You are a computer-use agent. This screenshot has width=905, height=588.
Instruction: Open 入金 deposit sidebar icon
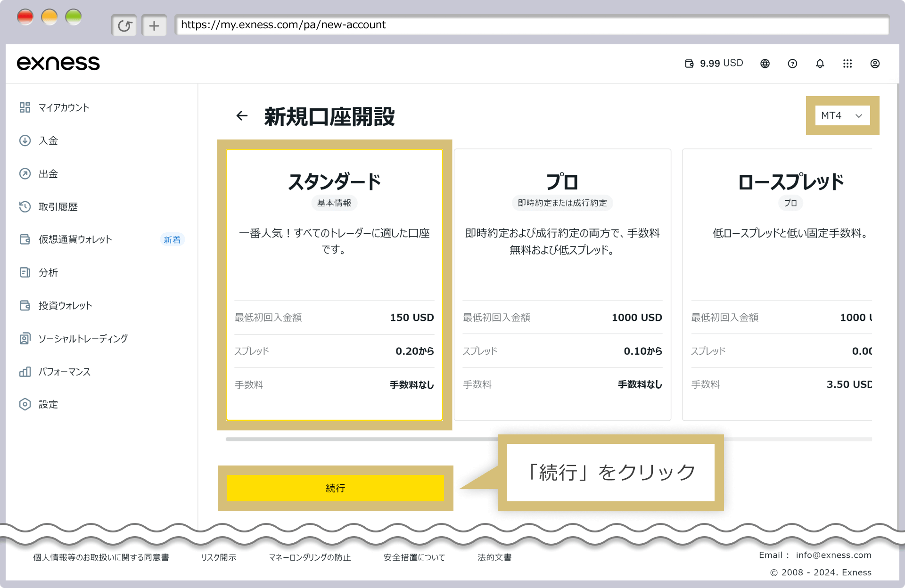25,140
